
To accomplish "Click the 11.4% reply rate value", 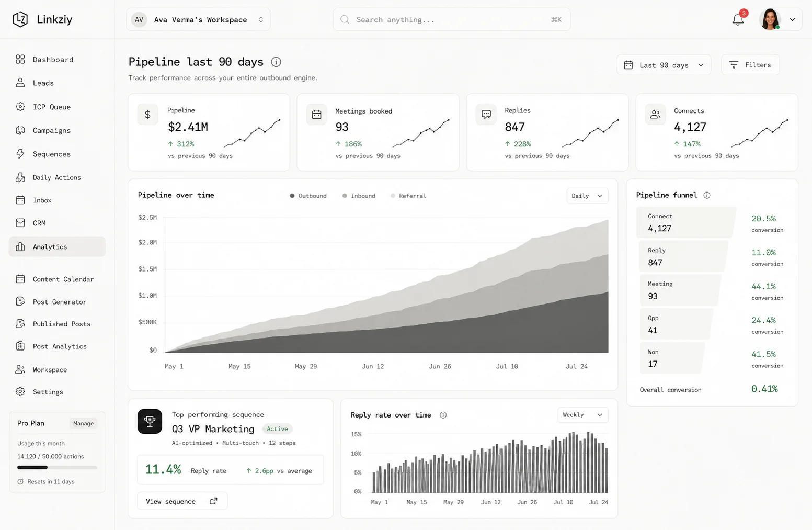I will (x=163, y=470).
